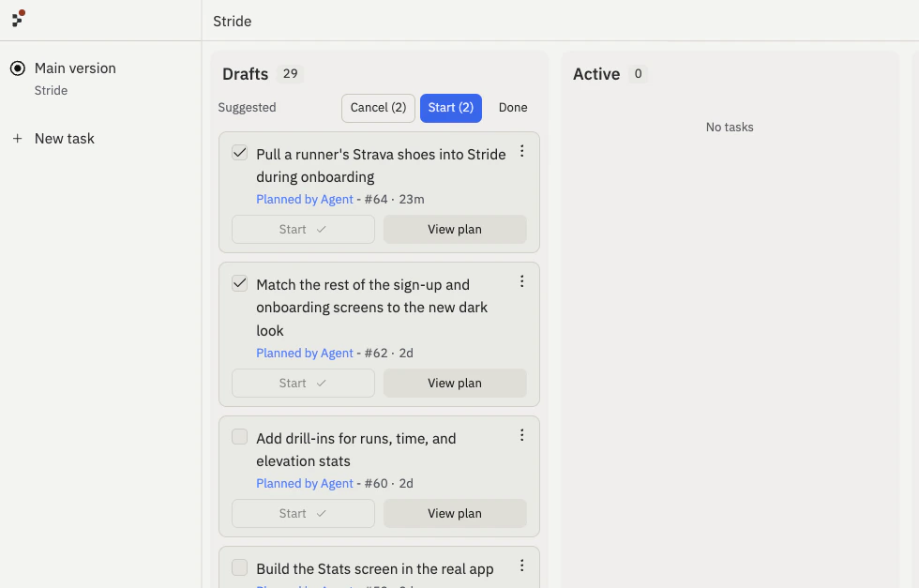Image resolution: width=919 pixels, height=588 pixels.
Task: Open task titled Pull a runner's Strava shoes
Action: click(x=381, y=165)
